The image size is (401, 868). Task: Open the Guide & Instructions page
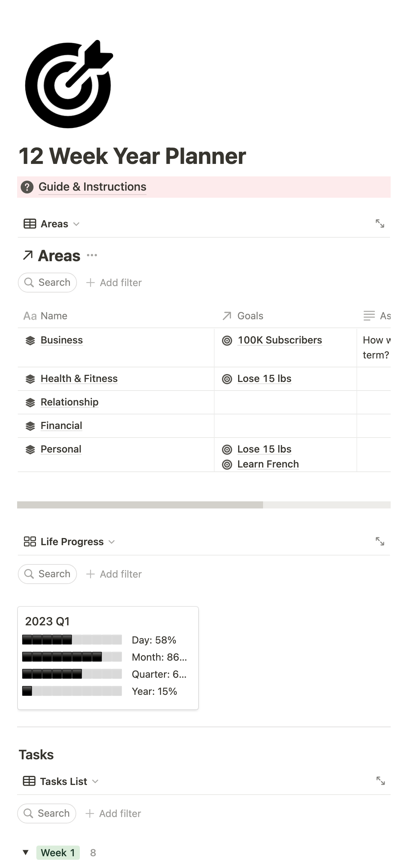pyautogui.click(x=92, y=187)
